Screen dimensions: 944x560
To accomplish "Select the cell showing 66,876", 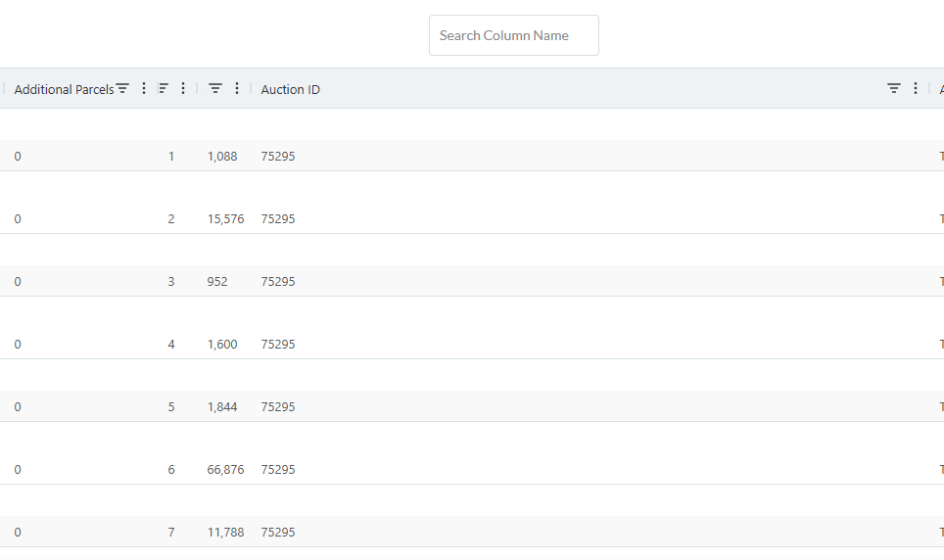I will (x=226, y=469).
